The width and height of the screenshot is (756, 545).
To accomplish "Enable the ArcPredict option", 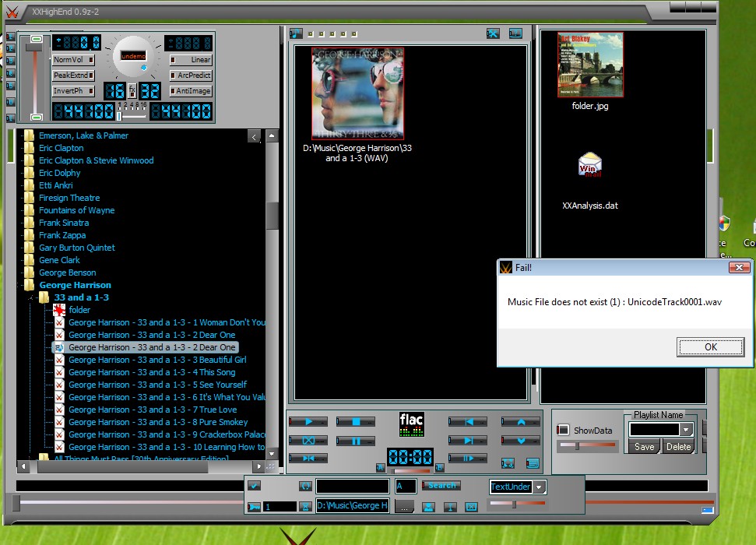I will [x=191, y=76].
